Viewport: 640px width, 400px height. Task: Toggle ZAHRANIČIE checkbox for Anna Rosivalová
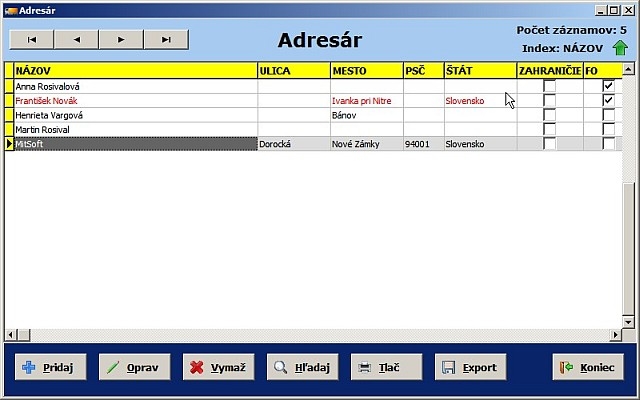(549, 86)
